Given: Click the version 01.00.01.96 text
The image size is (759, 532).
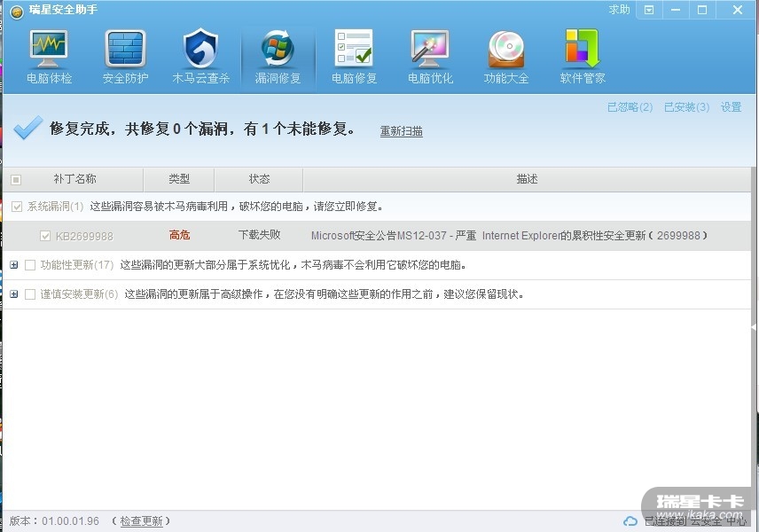Looking at the screenshot, I should (x=70, y=520).
